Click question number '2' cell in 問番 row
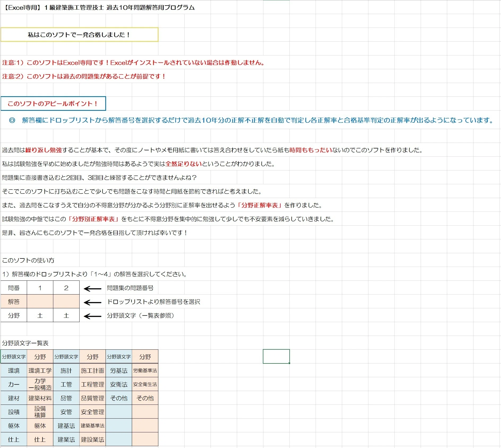The width and height of the screenshot is (501, 448). click(66, 288)
